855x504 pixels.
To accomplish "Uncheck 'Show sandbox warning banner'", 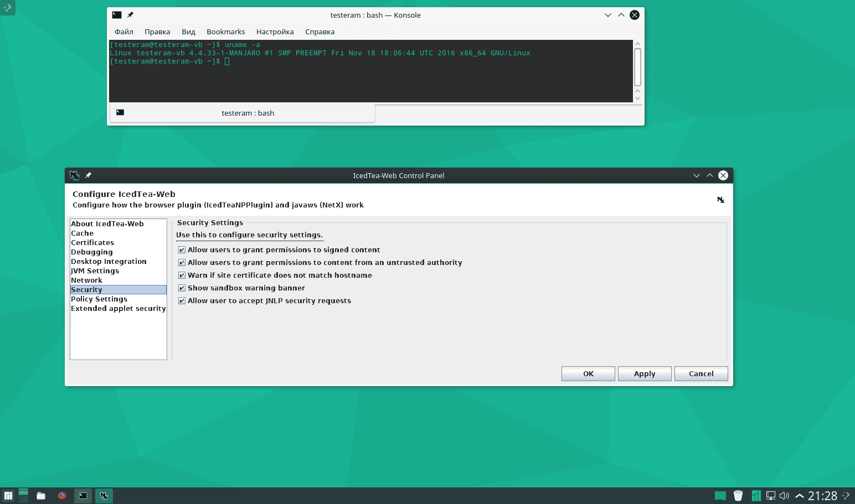I will [182, 288].
